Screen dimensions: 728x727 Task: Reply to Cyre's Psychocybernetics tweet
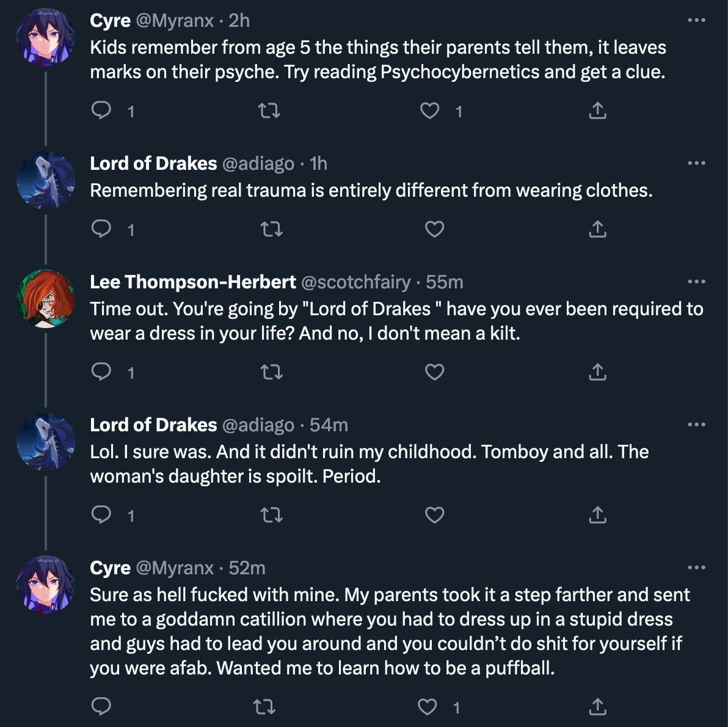(x=101, y=111)
